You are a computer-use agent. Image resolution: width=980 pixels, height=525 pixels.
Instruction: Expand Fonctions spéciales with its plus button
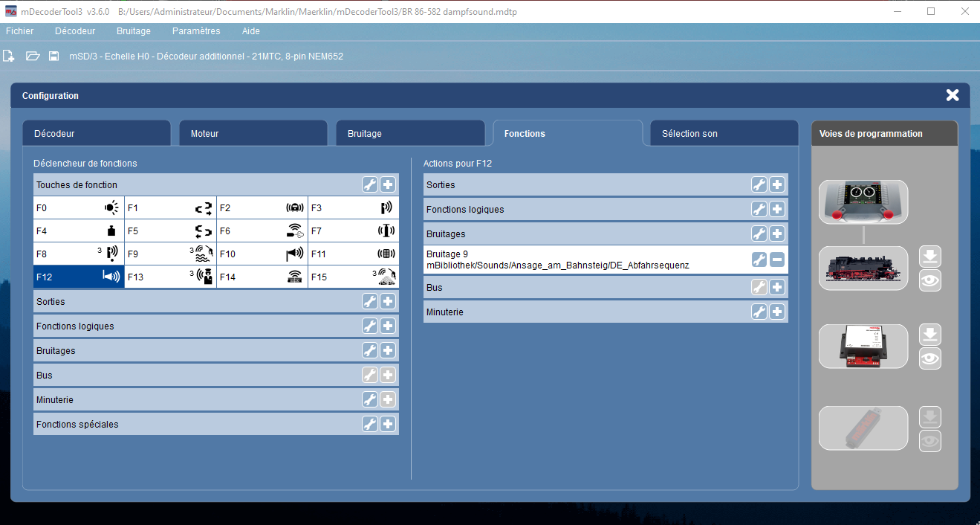[388, 424]
